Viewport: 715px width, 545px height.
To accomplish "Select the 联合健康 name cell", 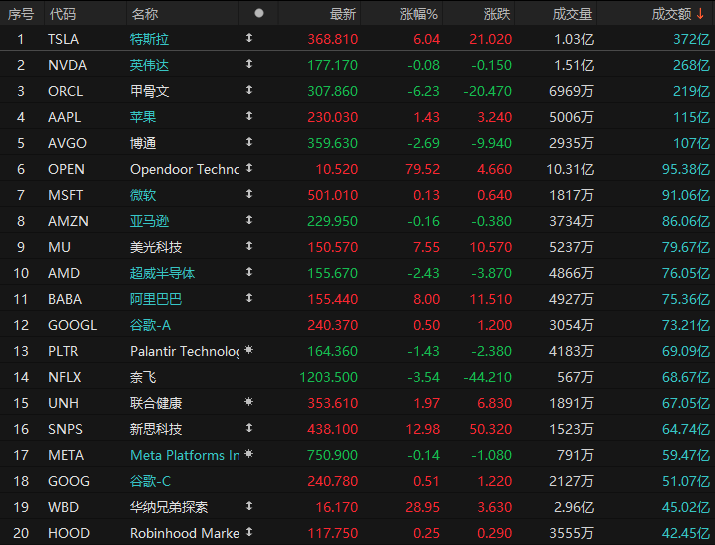I will pos(156,403).
